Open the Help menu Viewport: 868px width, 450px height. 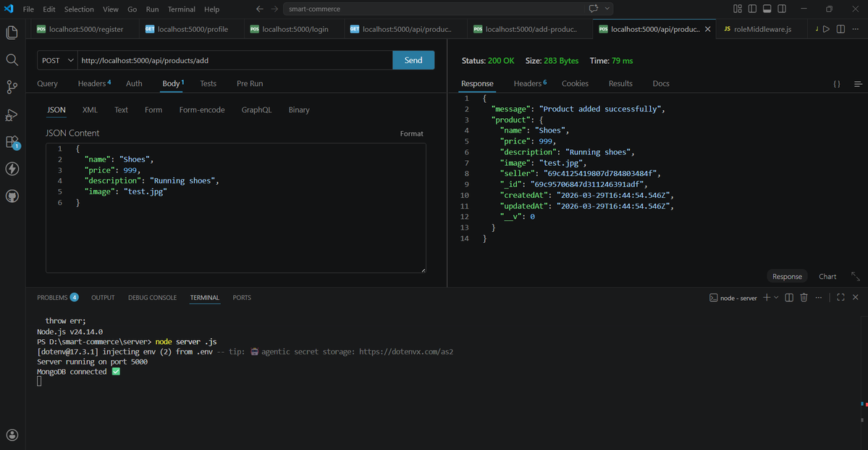pos(211,9)
